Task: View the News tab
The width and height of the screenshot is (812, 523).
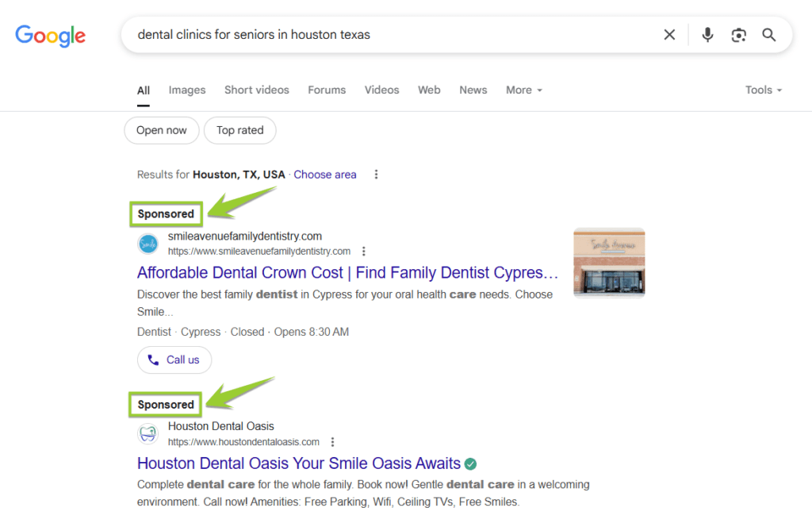Action: [473, 90]
